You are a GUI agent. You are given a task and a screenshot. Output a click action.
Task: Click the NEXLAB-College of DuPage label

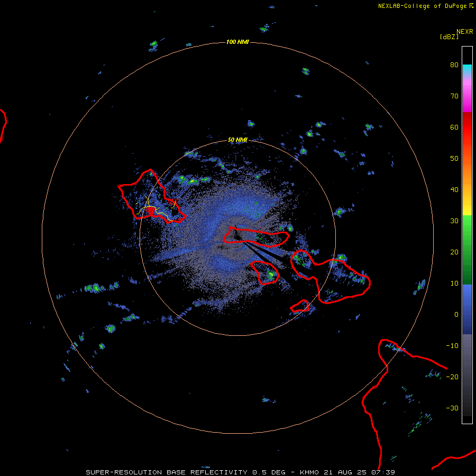(425, 6)
